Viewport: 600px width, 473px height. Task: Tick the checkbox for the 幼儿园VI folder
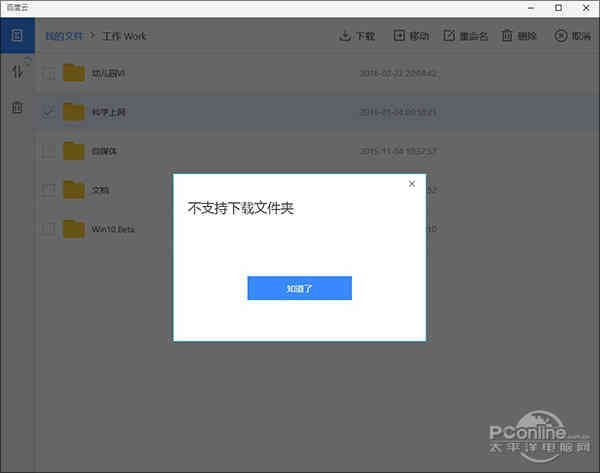coord(49,73)
